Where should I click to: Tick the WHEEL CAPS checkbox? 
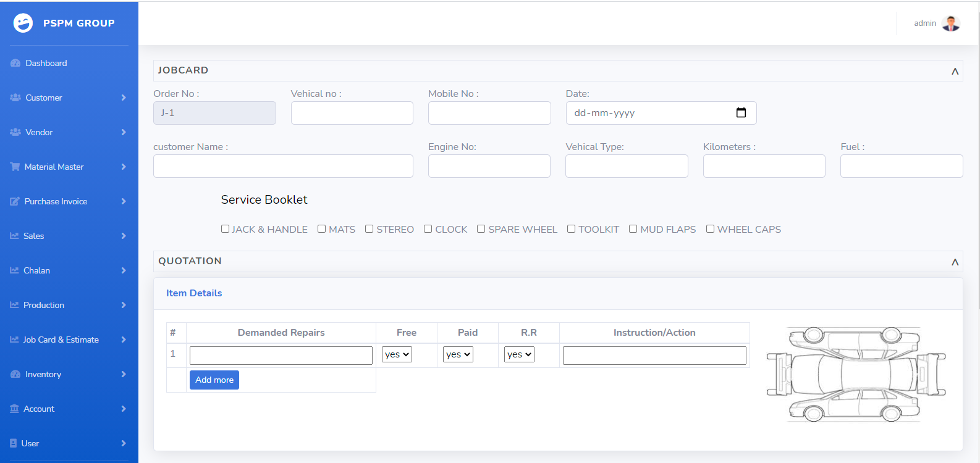click(710, 229)
